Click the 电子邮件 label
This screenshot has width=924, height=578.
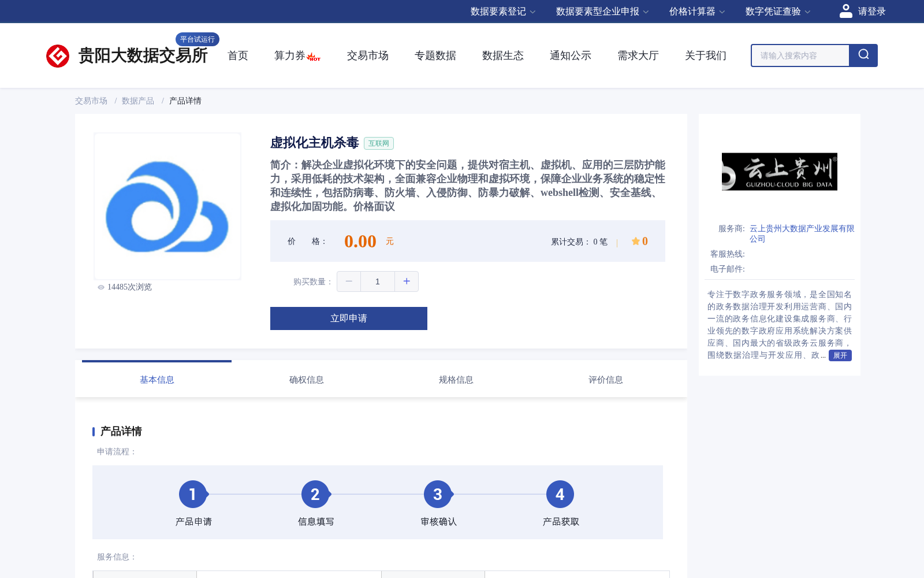click(728, 269)
